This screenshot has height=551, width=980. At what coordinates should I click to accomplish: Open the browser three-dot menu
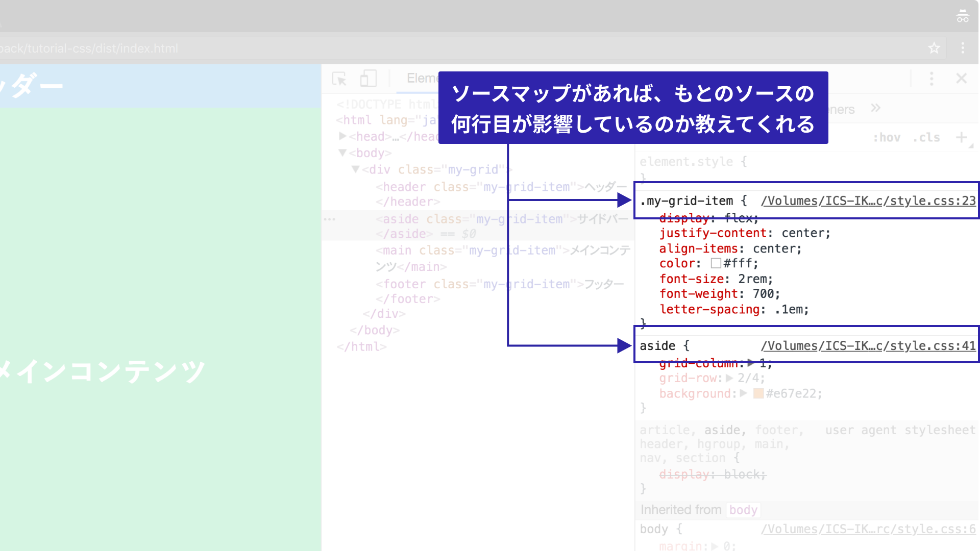[x=963, y=48]
